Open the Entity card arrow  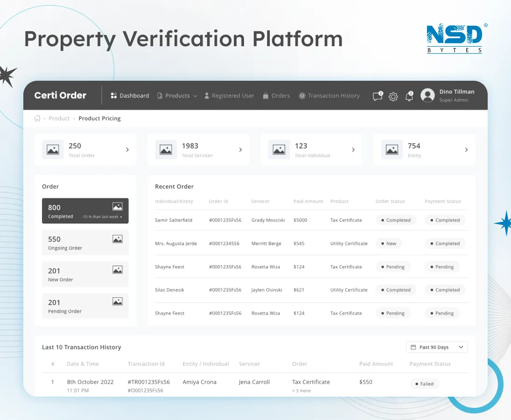466,149
